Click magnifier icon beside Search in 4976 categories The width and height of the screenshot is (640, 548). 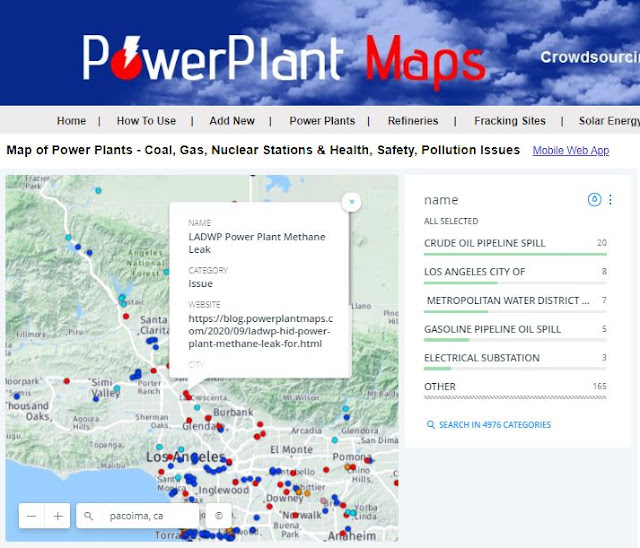[431, 425]
